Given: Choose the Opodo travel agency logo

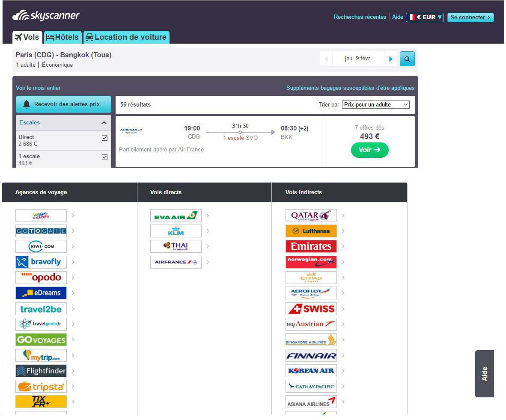Looking at the screenshot, I should (x=41, y=278).
